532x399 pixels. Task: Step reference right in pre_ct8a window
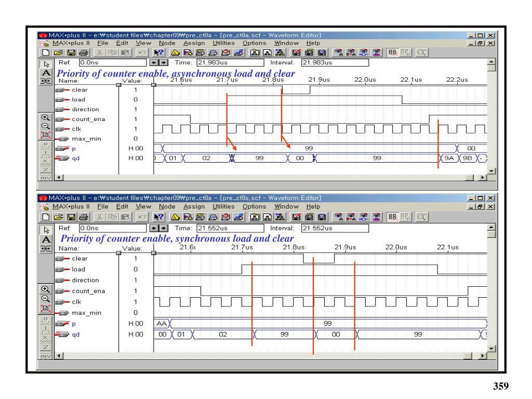click(x=164, y=62)
